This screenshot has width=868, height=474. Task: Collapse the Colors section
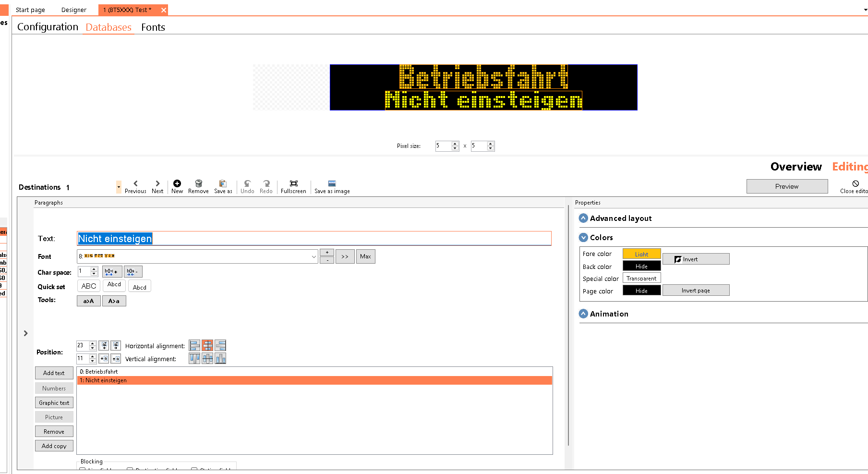point(583,237)
